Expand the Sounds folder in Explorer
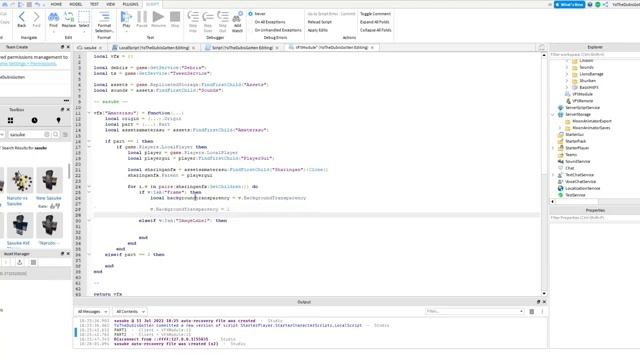 (x=567, y=67)
